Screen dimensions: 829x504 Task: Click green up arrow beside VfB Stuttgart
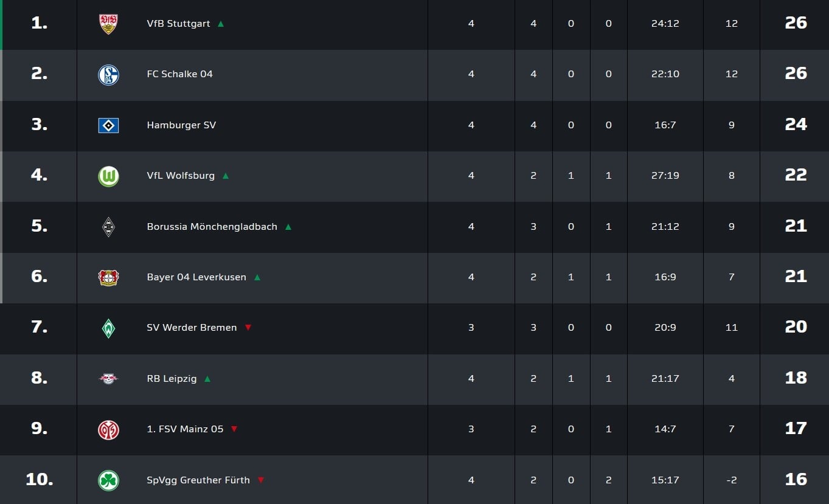(221, 24)
